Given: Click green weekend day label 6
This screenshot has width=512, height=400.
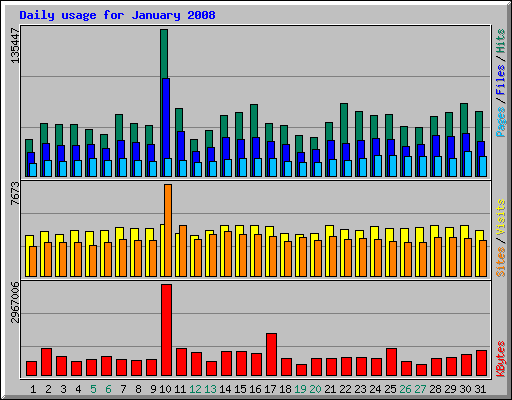Looking at the screenshot, I should (108, 389).
